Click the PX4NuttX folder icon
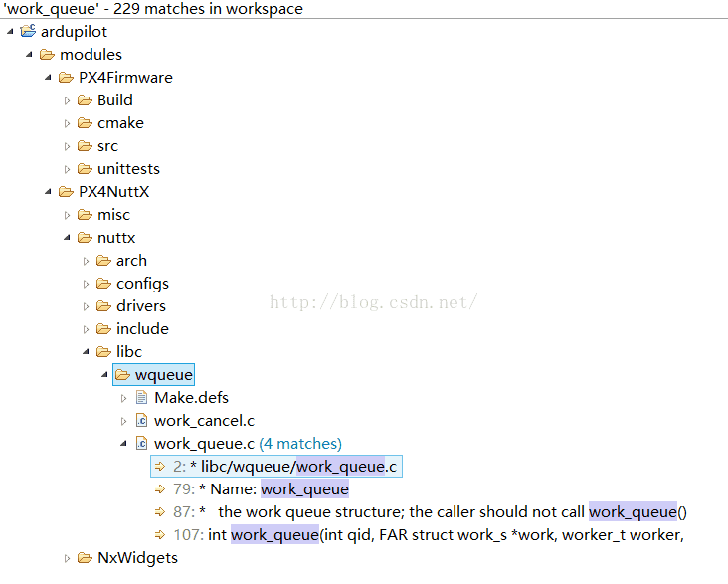Screen dimensions: 728x584 [x=66, y=191]
